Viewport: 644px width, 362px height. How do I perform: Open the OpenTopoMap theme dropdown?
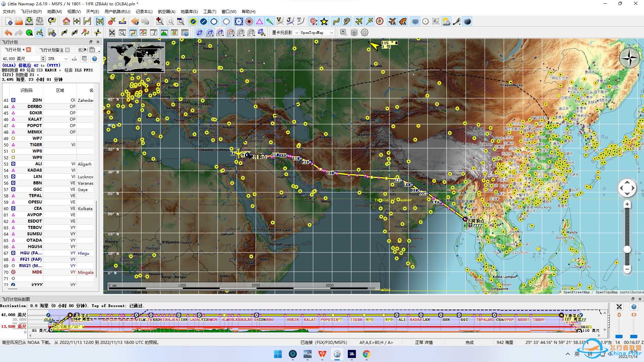click(317, 33)
